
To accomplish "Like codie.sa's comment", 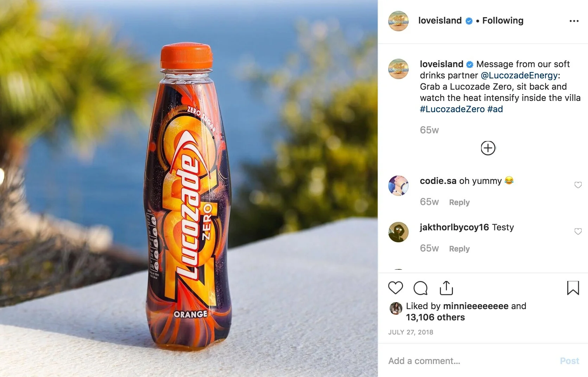I will click(x=578, y=185).
